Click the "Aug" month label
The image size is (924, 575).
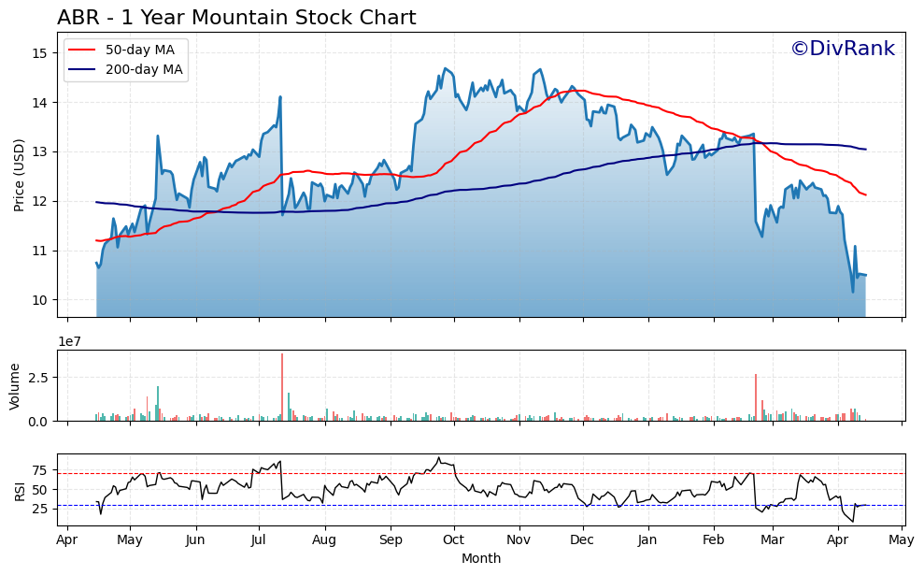click(324, 540)
